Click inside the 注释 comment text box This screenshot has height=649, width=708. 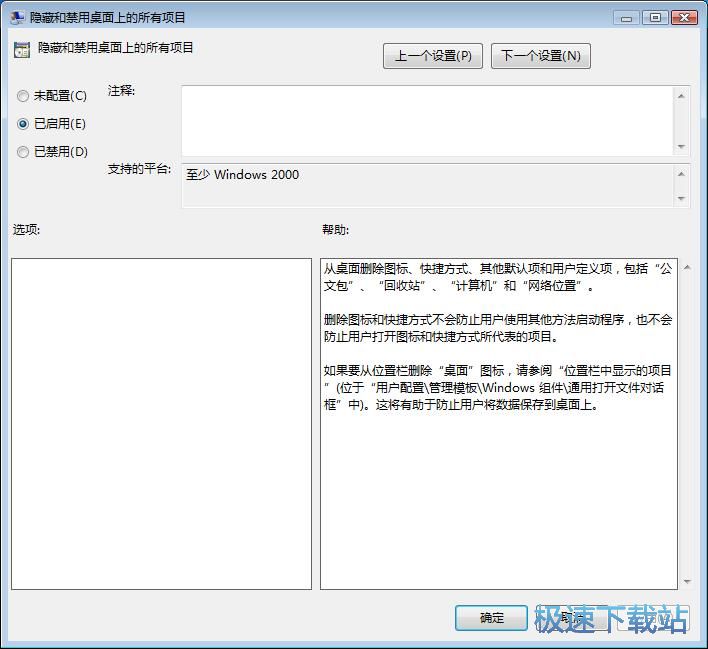point(428,121)
